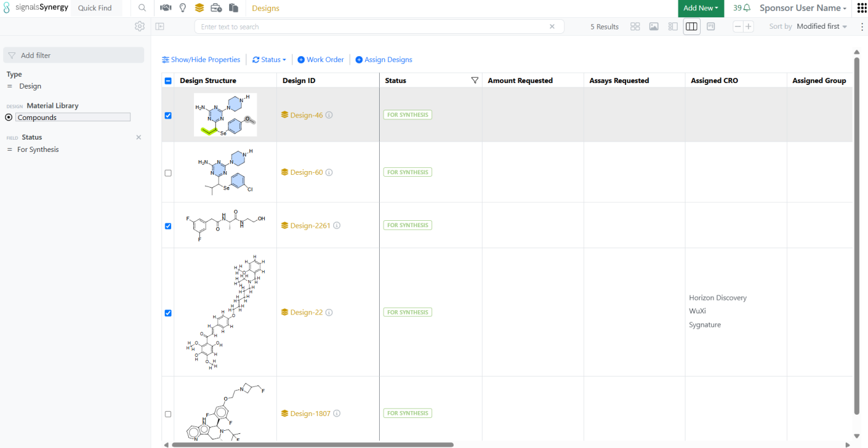The image size is (868, 448).
Task: Click the lightbulb ideas icon
Action: coord(183,8)
